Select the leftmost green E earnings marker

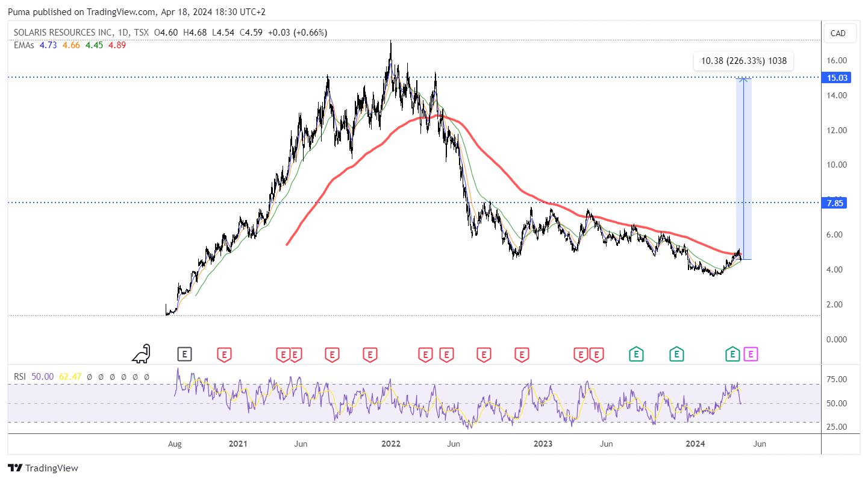(x=635, y=354)
